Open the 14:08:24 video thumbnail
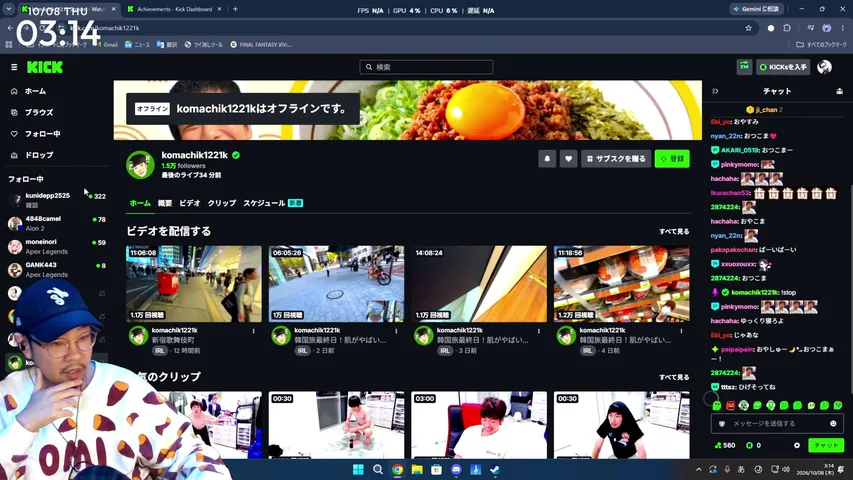The image size is (853, 480). point(479,284)
